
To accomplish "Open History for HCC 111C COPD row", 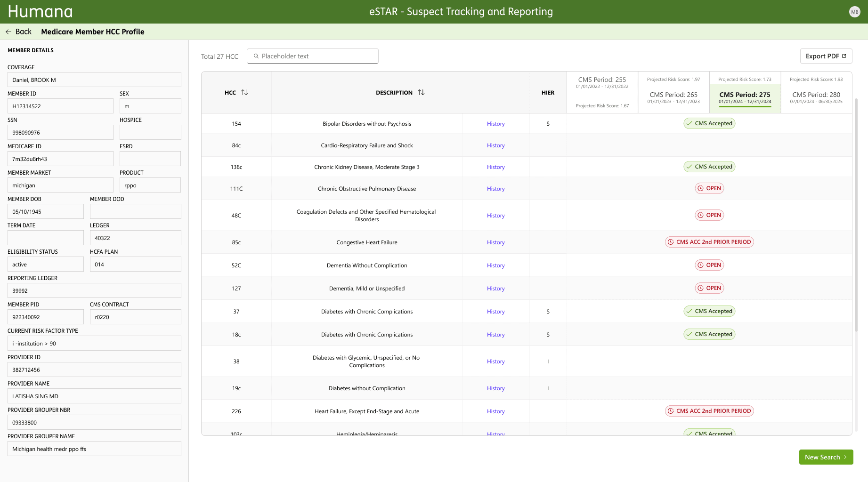I will coord(495,189).
